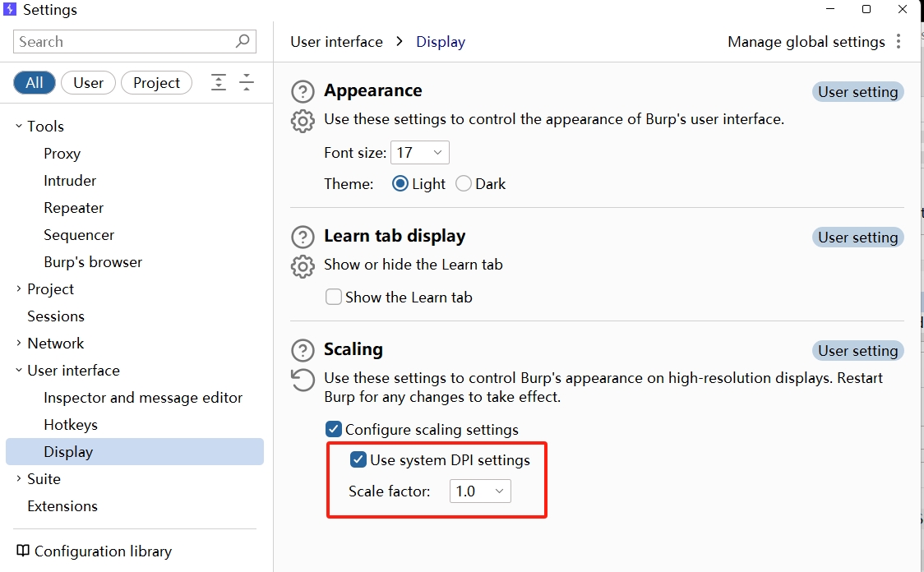Enable Show the Learn tab checkbox

(x=334, y=297)
